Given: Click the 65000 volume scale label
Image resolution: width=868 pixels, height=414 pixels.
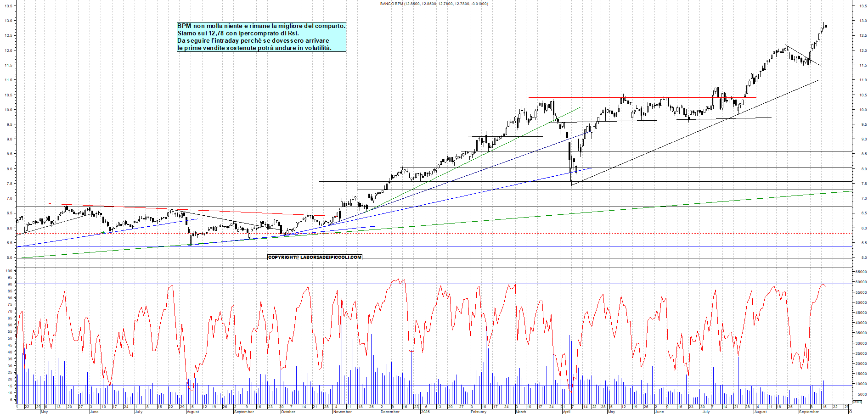Looking at the screenshot, I should 861,272.
